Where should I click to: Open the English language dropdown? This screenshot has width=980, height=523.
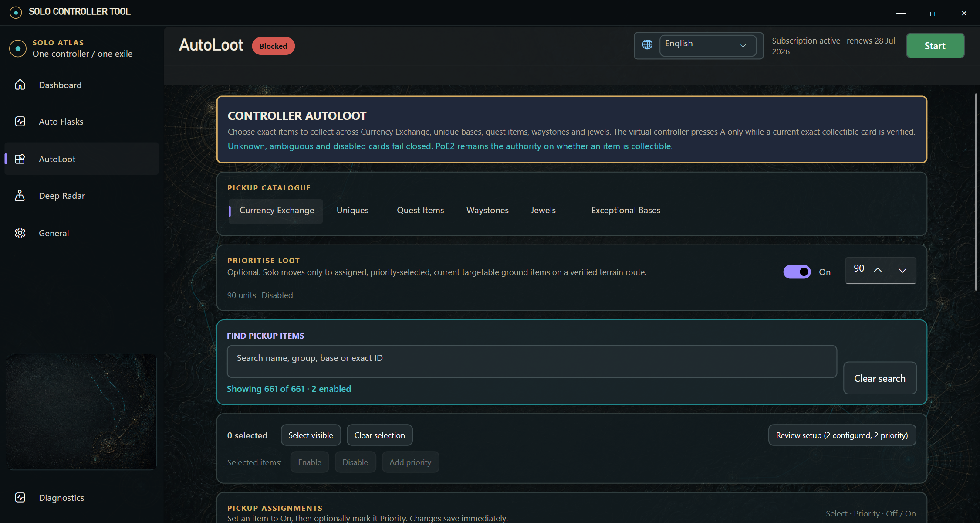pyautogui.click(x=708, y=45)
